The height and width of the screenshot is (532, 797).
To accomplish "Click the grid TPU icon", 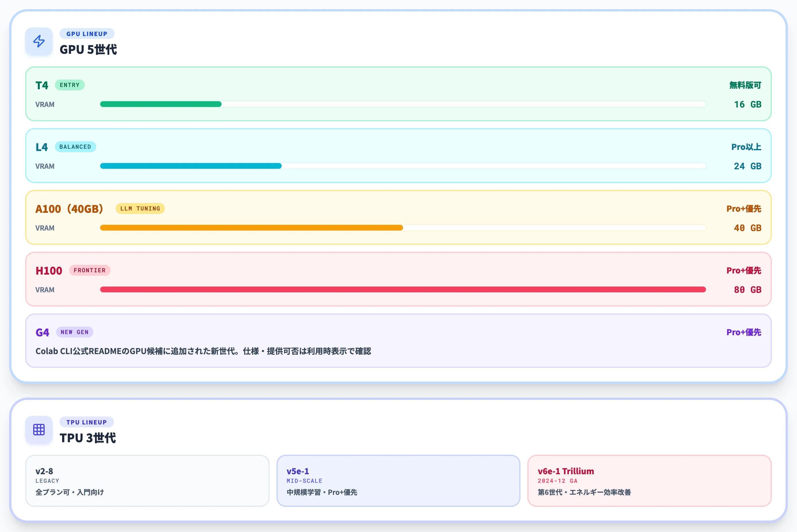I will (39, 430).
